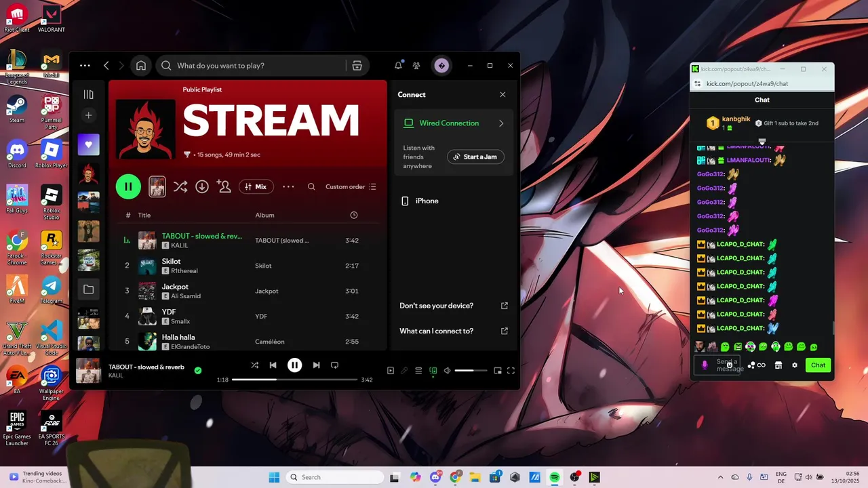Search within the playlist

[311, 187]
